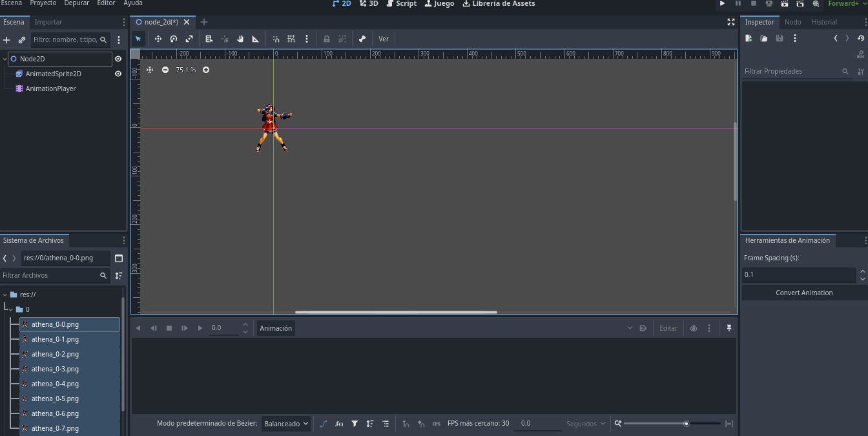Switch to the Importar tab
Viewport: 868px width, 436px height.
point(48,22)
